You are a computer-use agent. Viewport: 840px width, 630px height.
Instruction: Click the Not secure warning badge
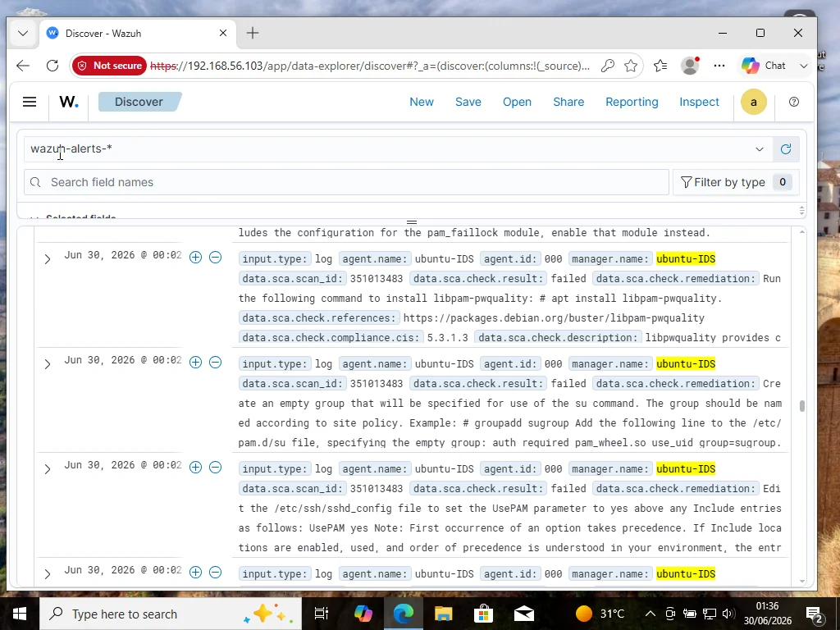[110, 66]
